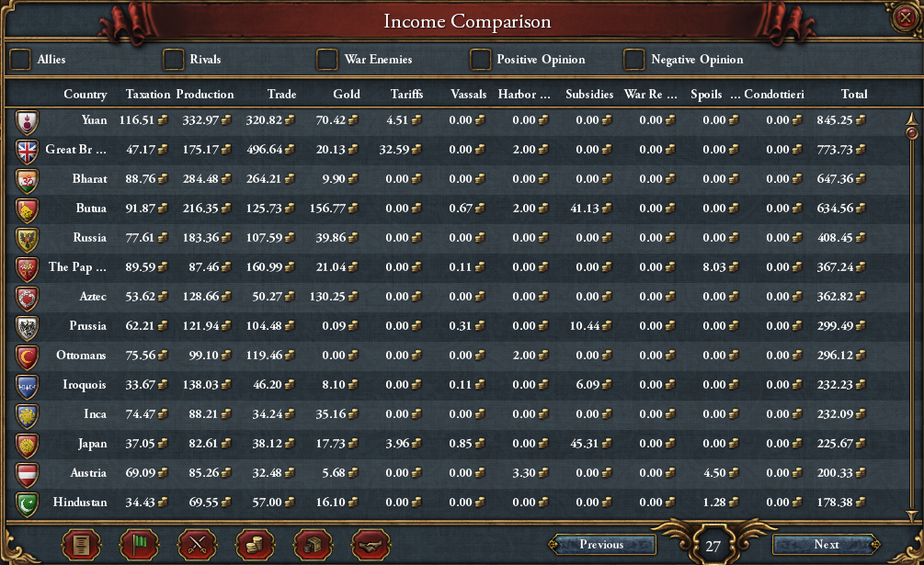The height and width of the screenshot is (565, 924).
Task: Check the Negative Opinion filter
Action: coord(634,60)
